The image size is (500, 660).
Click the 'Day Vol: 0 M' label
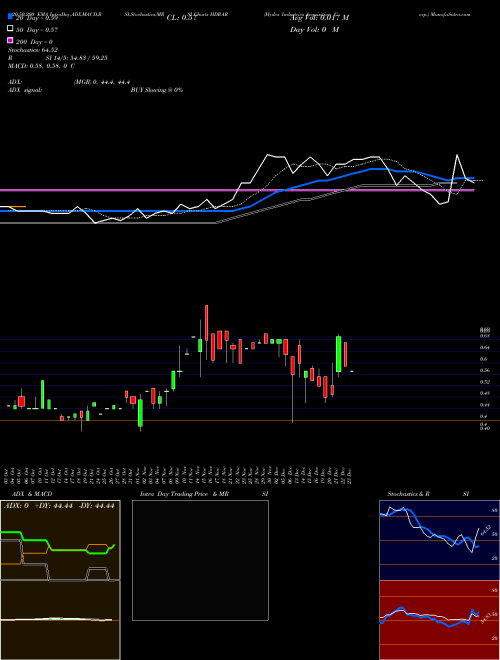click(x=314, y=29)
